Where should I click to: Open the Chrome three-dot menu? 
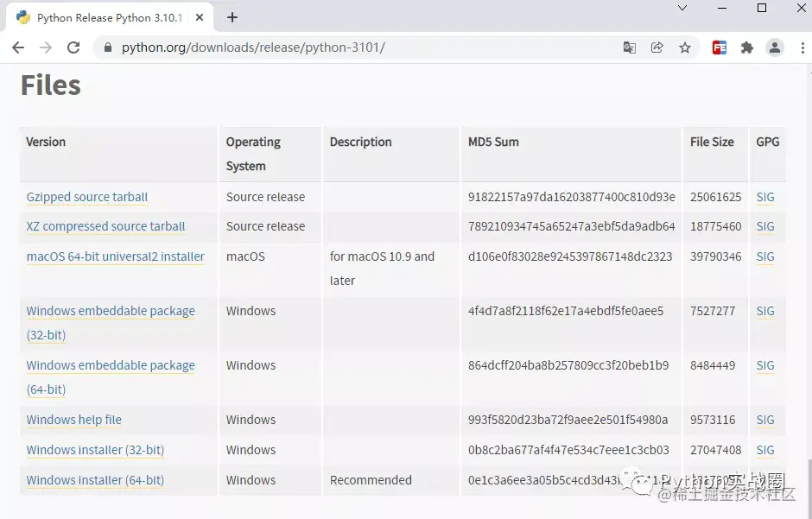click(802, 47)
